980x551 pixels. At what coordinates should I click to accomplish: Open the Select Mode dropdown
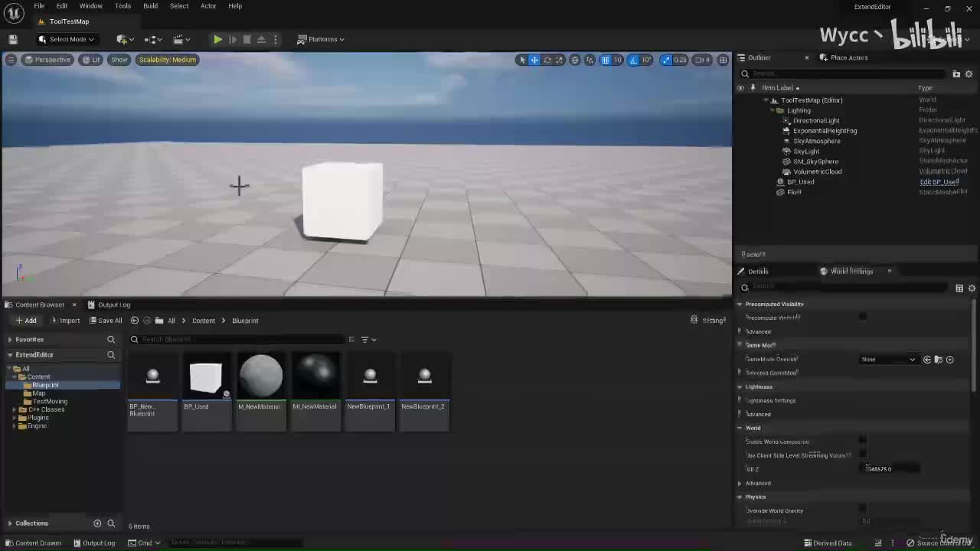(x=67, y=39)
